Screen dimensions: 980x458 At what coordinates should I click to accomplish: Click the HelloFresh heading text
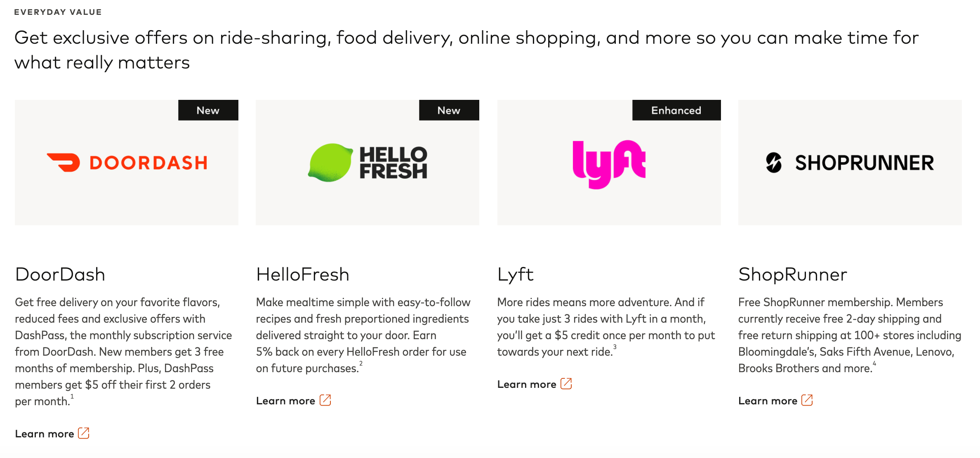coord(303,274)
